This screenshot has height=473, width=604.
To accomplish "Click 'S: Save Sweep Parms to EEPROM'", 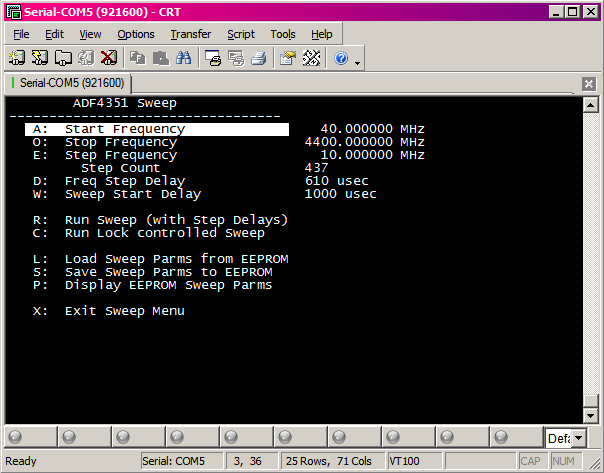I will click(153, 272).
